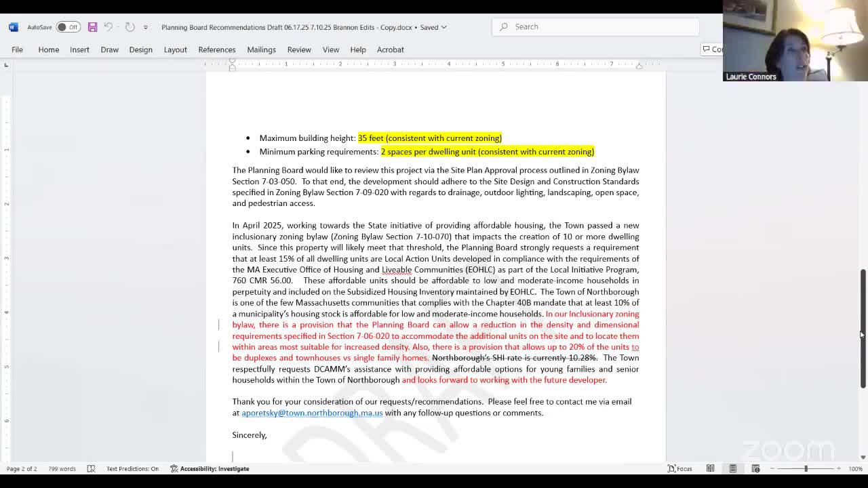Select the Draw tab
868x488 pixels.
(109, 49)
